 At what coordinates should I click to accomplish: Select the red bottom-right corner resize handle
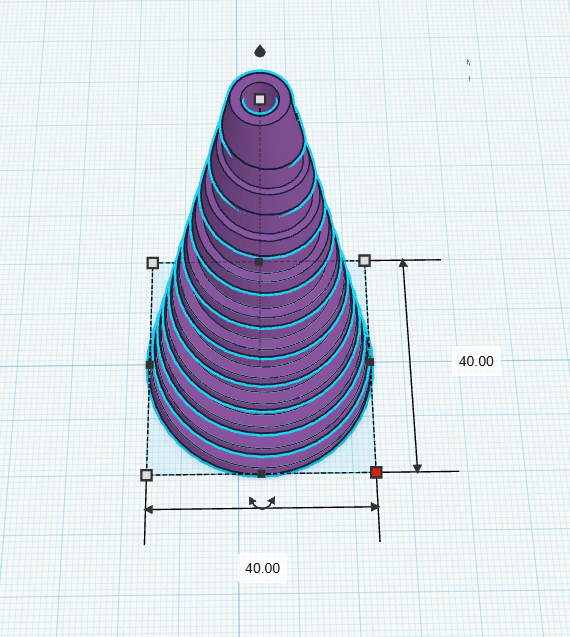point(376,472)
